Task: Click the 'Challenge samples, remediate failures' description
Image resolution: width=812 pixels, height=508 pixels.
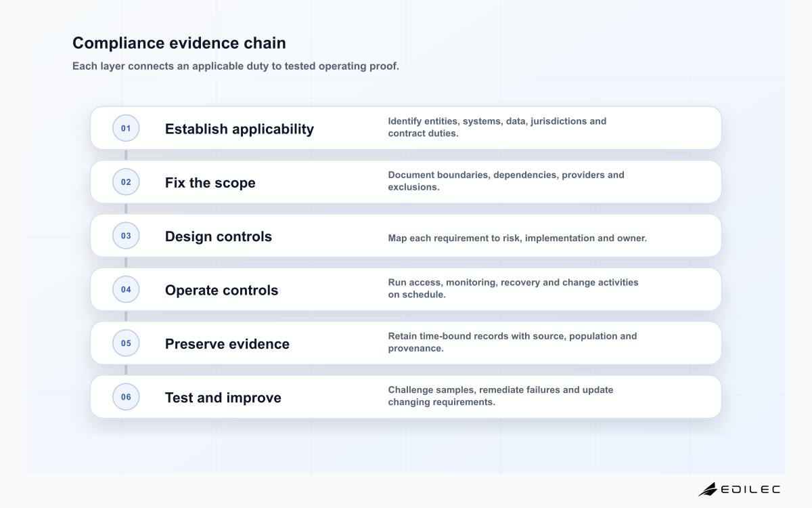Action: pyautogui.click(x=501, y=396)
